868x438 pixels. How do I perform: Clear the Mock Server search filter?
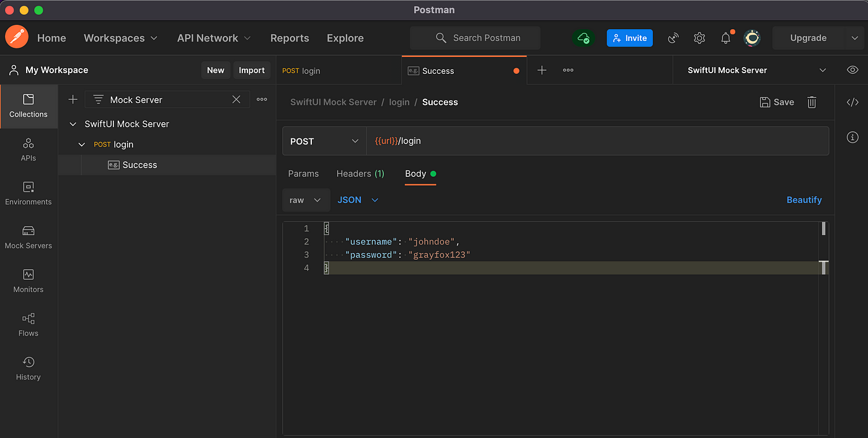point(236,99)
